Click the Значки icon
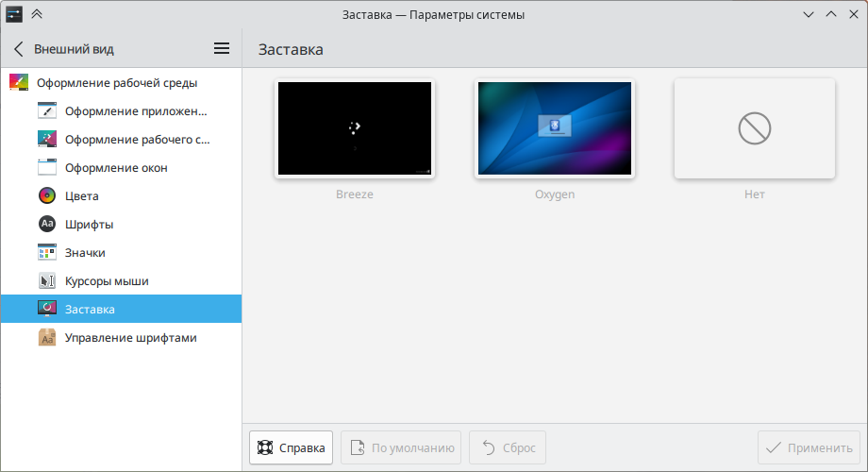Screen dimensions: 868x472 pos(47,252)
